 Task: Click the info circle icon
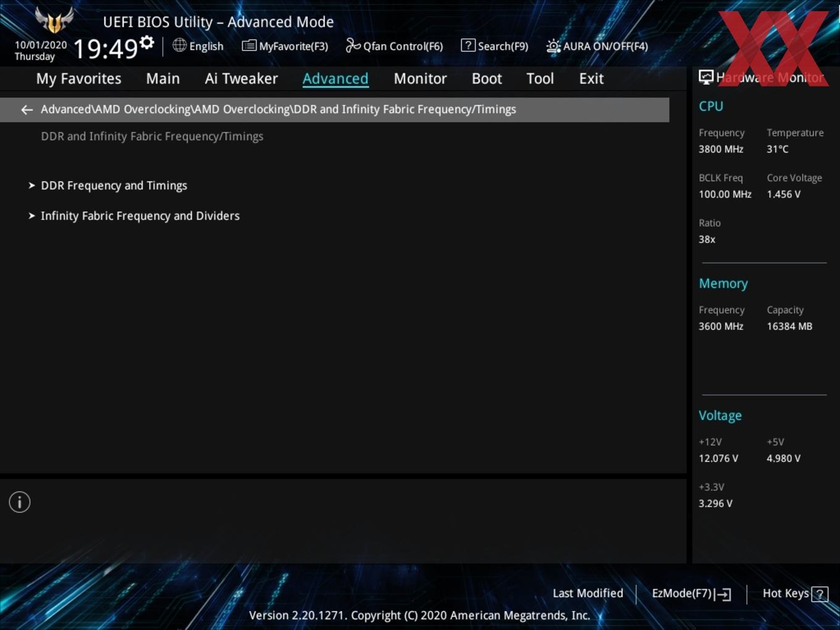[x=20, y=502]
